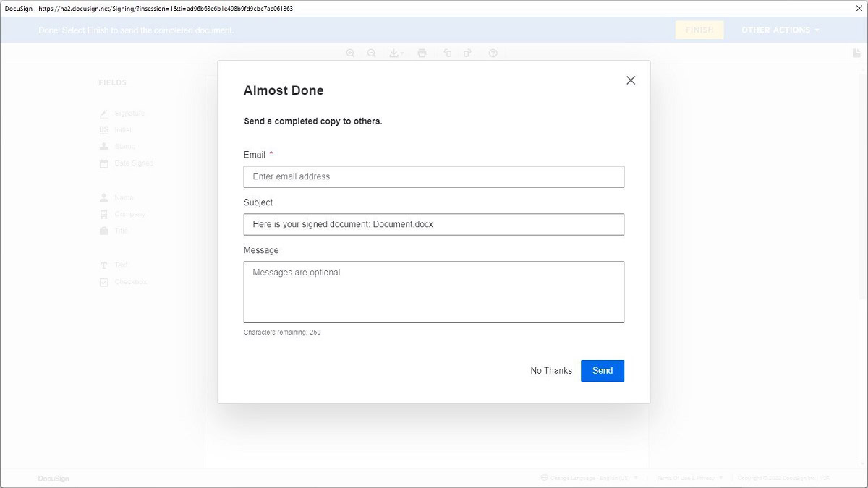Click inside the optional Message box
The width and height of the screenshot is (868, 488).
tap(434, 292)
